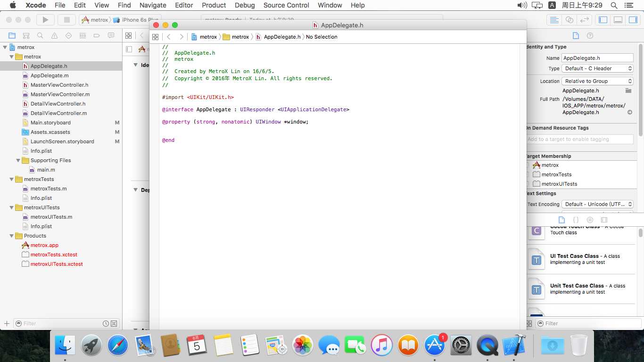The image size is (644, 362).
Task: Click metrox project in the jump bar
Action: click(x=204, y=37)
